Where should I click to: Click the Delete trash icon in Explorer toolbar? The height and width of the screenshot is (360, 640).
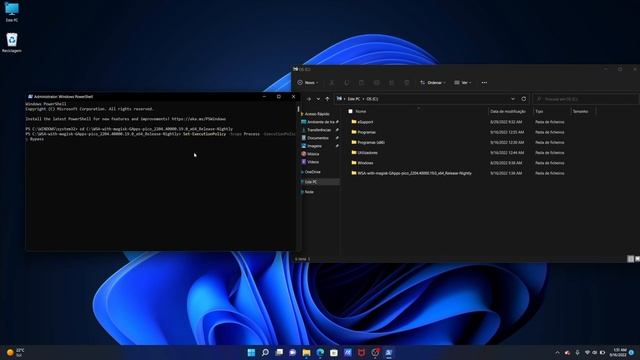pyautogui.click(x=407, y=83)
